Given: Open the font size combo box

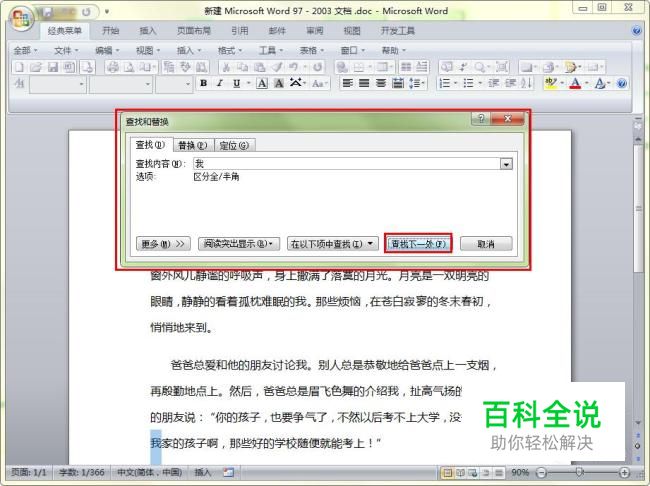Looking at the screenshot, I should click(x=174, y=84).
